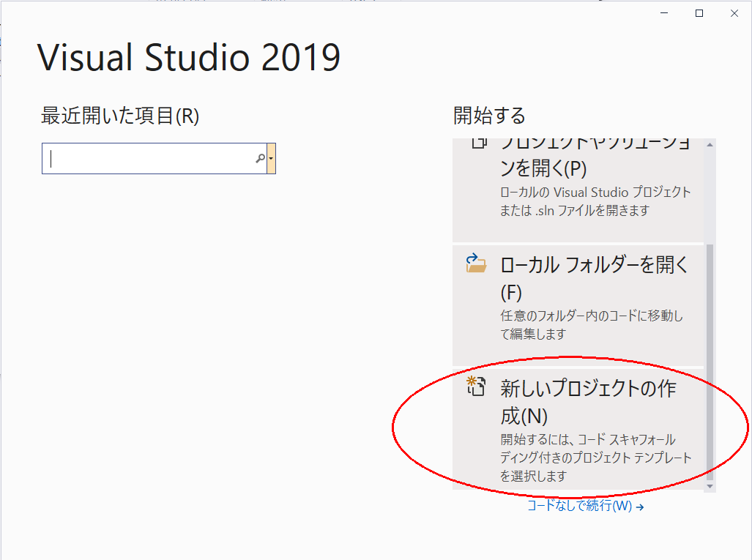
Task: Click the Visual Studio 2019 title text
Action: point(189,57)
